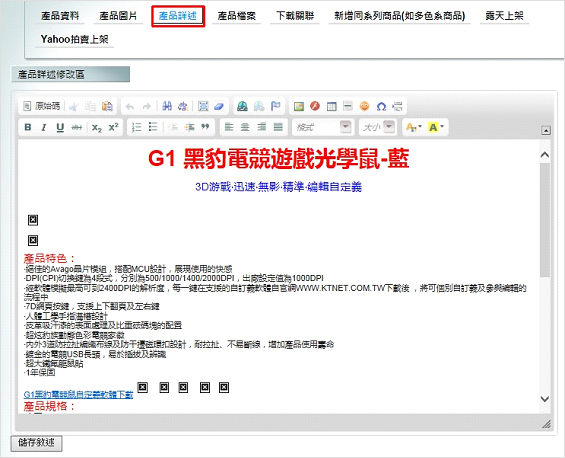The height and width of the screenshot is (458, 565).
Task: Insert a smiley emoticon
Action: [365, 106]
